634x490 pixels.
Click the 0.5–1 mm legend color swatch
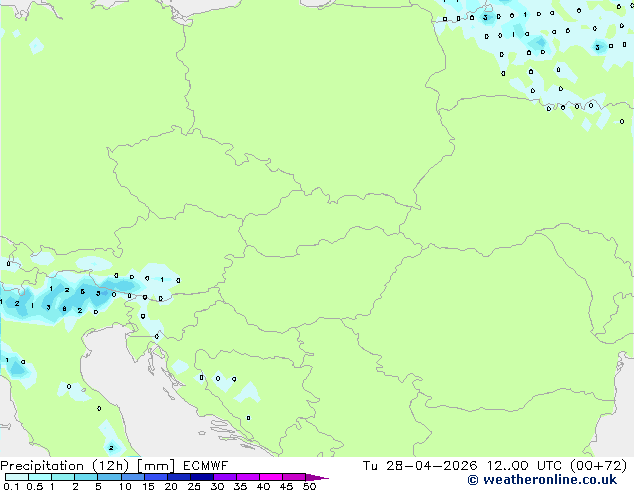tap(40, 477)
